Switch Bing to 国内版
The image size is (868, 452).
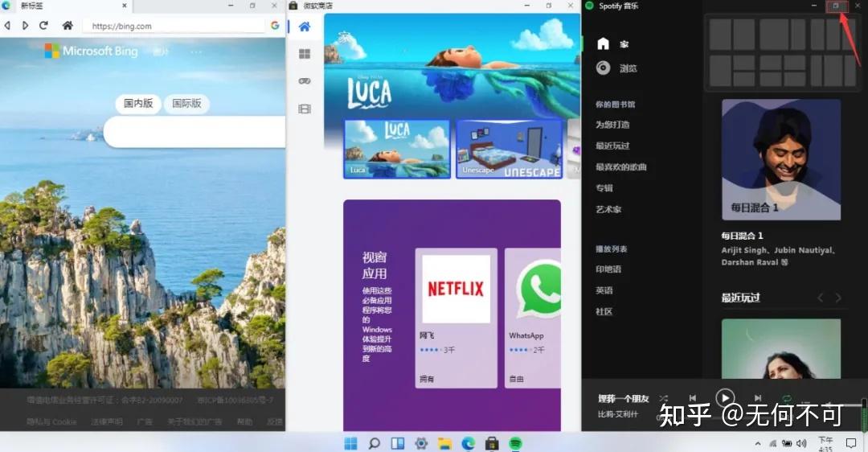pyautogui.click(x=138, y=104)
